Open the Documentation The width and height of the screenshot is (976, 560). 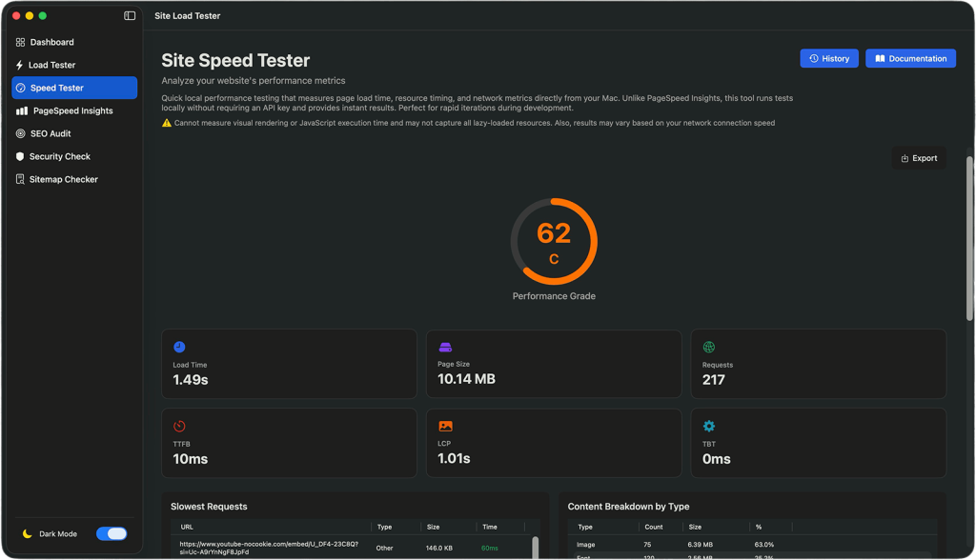(910, 58)
